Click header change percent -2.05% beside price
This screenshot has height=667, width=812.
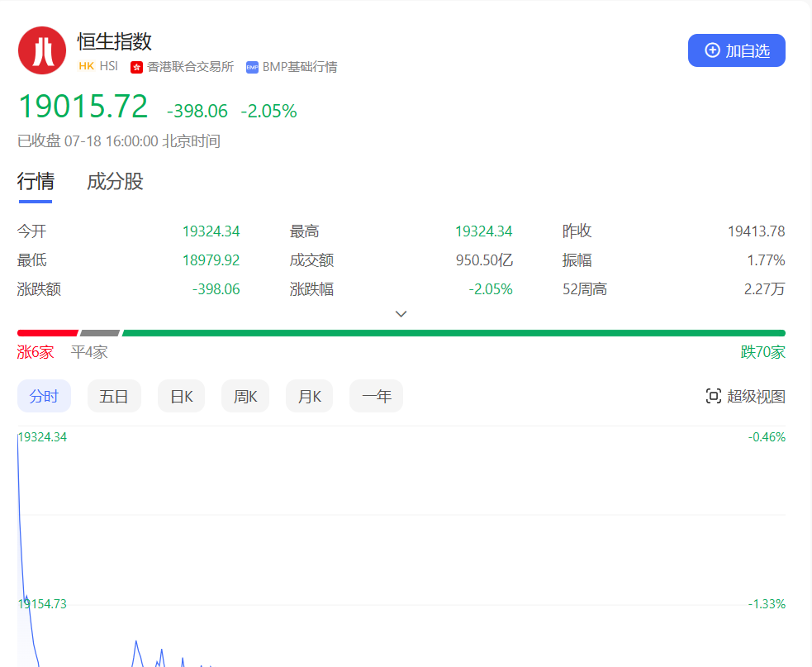point(268,111)
